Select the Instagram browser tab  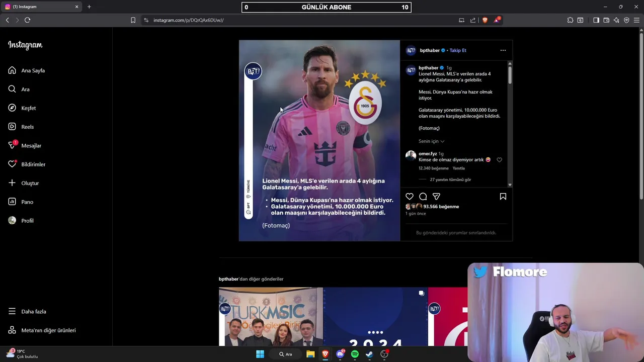[41, 7]
